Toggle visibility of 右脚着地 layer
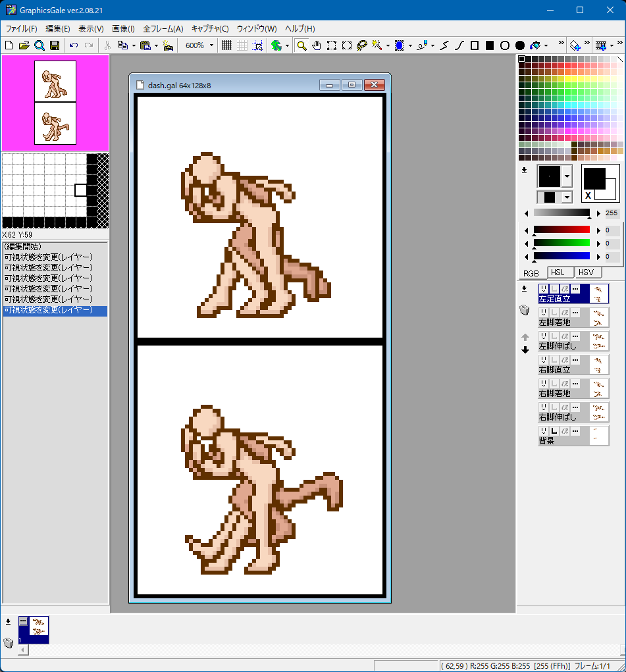The width and height of the screenshot is (626, 672). pyautogui.click(x=544, y=383)
